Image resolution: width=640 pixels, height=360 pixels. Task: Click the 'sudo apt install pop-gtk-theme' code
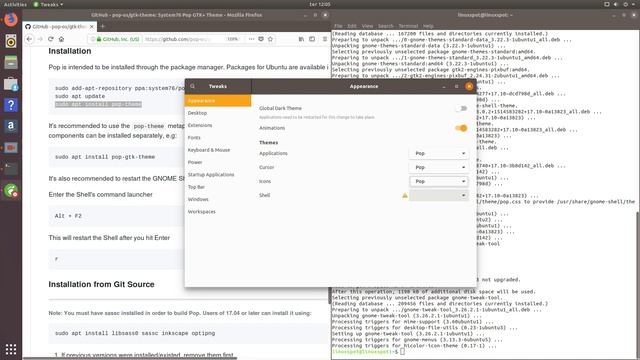tap(105, 157)
